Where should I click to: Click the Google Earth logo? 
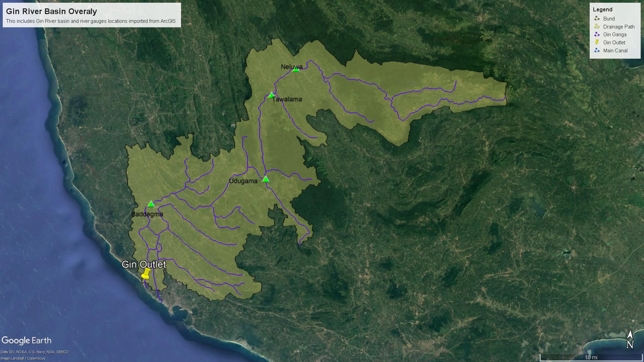(26, 341)
